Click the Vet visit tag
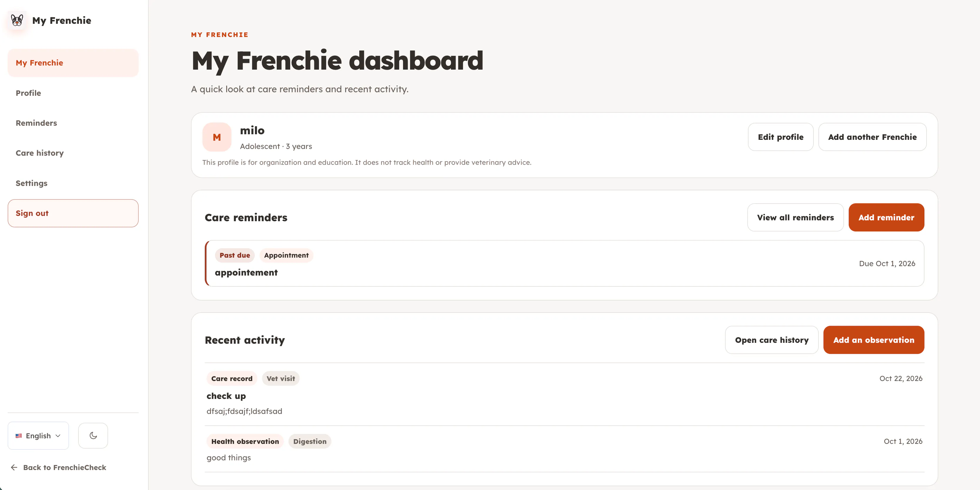Screen dimensions: 980x490 pyautogui.click(x=281, y=379)
